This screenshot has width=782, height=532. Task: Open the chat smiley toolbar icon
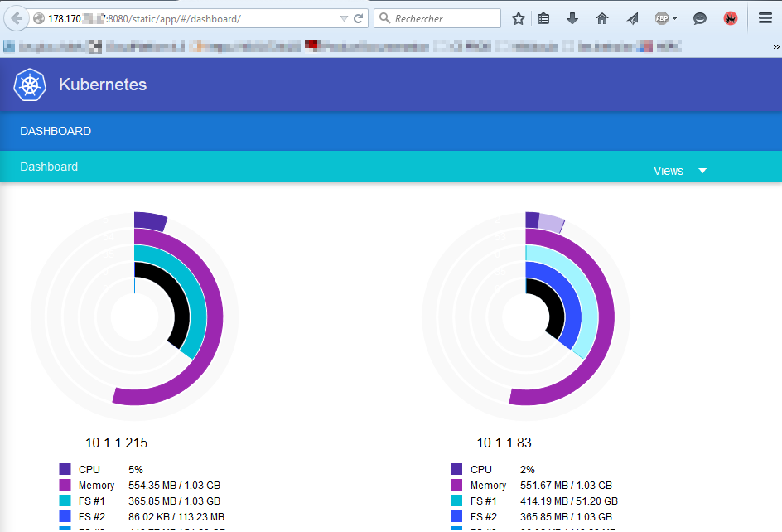[699, 17]
